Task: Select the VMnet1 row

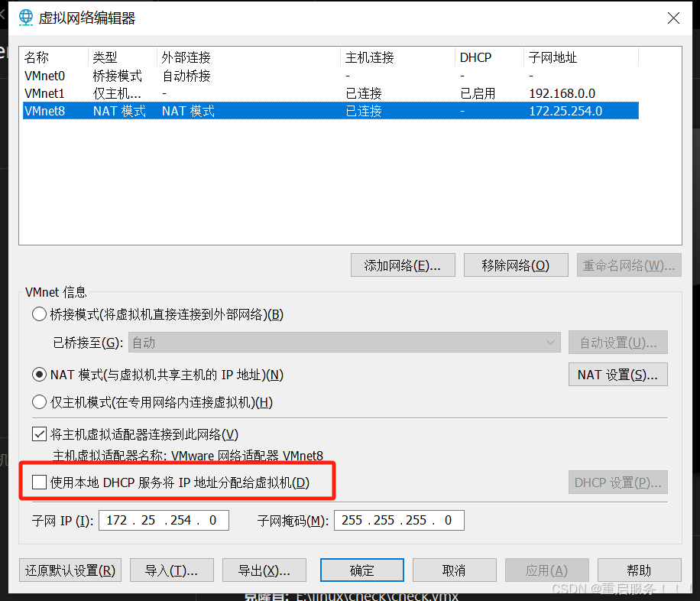Action: (x=330, y=93)
